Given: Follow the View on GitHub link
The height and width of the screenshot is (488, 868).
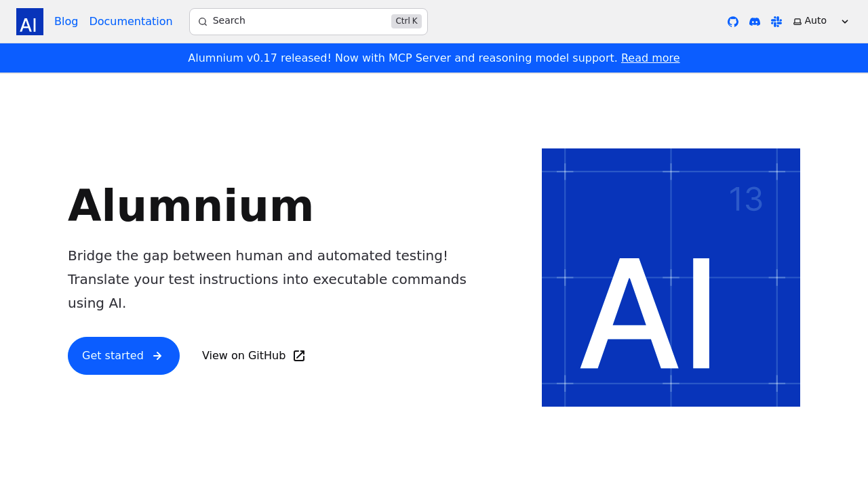Looking at the screenshot, I should pos(243,354).
